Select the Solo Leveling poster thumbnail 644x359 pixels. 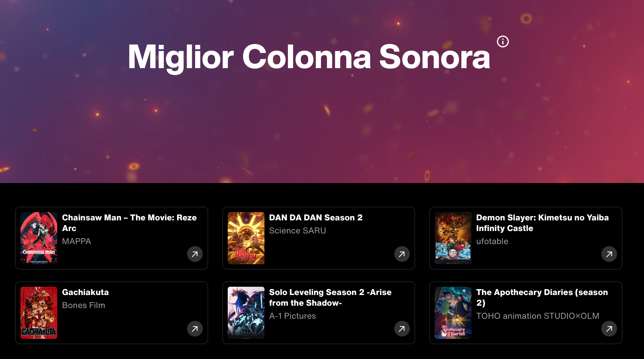coord(246,312)
